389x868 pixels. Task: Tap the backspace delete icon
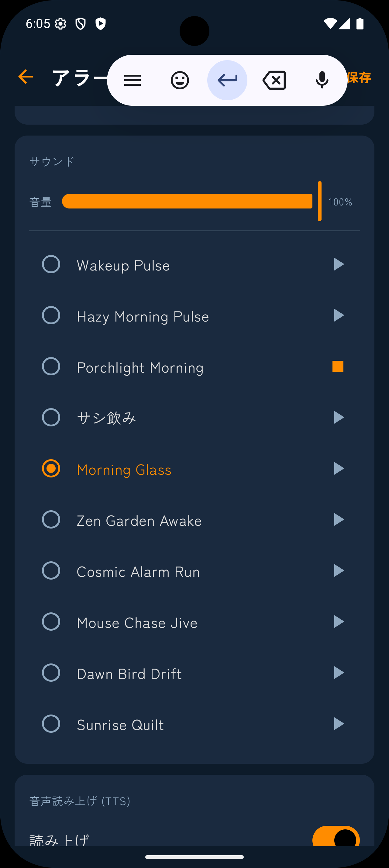click(x=274, y=80)
